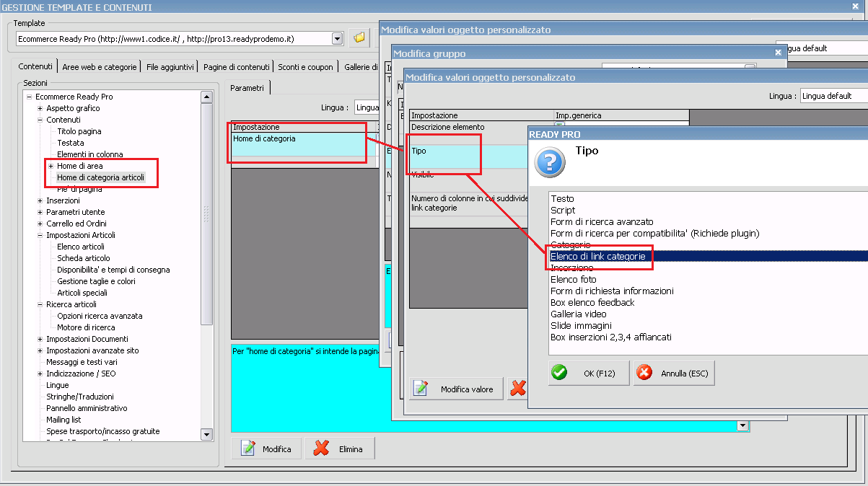Select Elementi in colonna tree item
The image size is (868, 486).
tap(90, 154)
